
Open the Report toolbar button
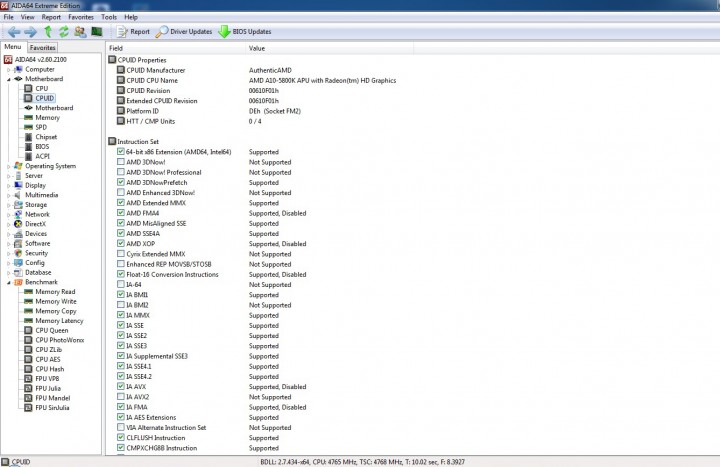(133, 32)
